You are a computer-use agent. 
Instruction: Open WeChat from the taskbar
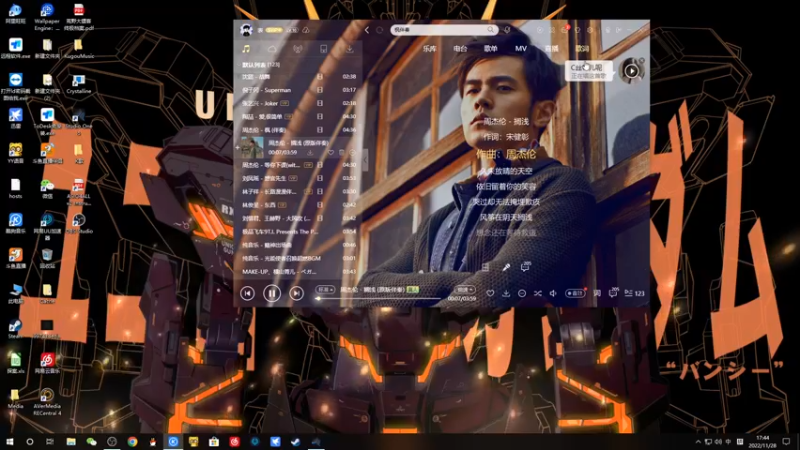tap(91, 442)
